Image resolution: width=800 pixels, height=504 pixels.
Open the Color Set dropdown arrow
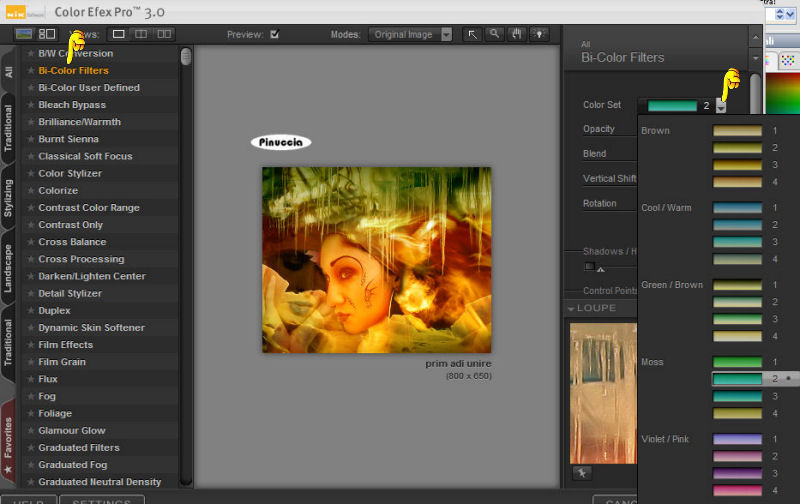(721, 105)
